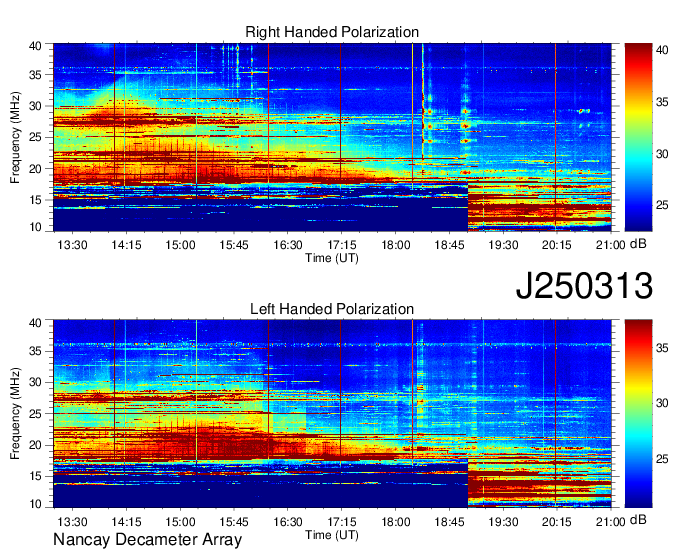Click the 13:30 time tick below Left Handed plot
This screenshot has height=552, width=680.
(x=72, y=522)
